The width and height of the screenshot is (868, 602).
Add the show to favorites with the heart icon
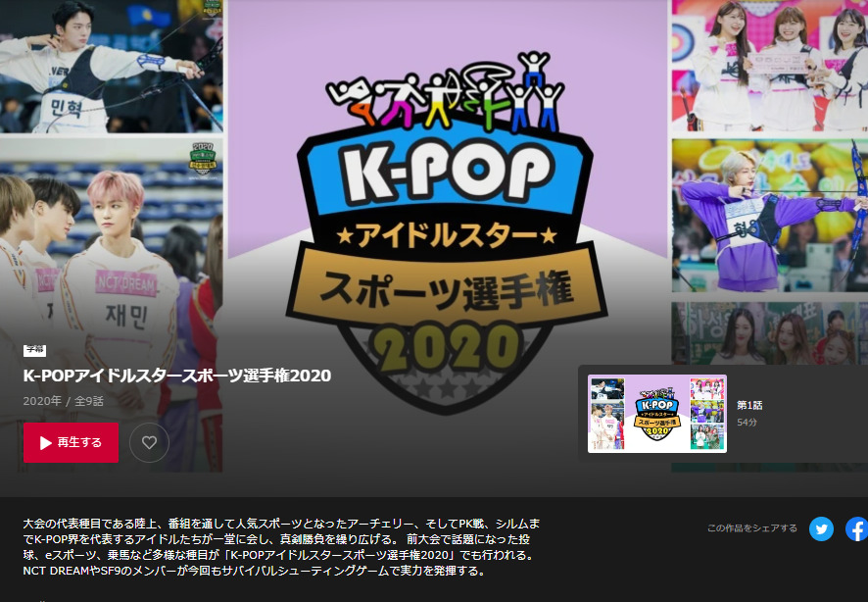149,442
